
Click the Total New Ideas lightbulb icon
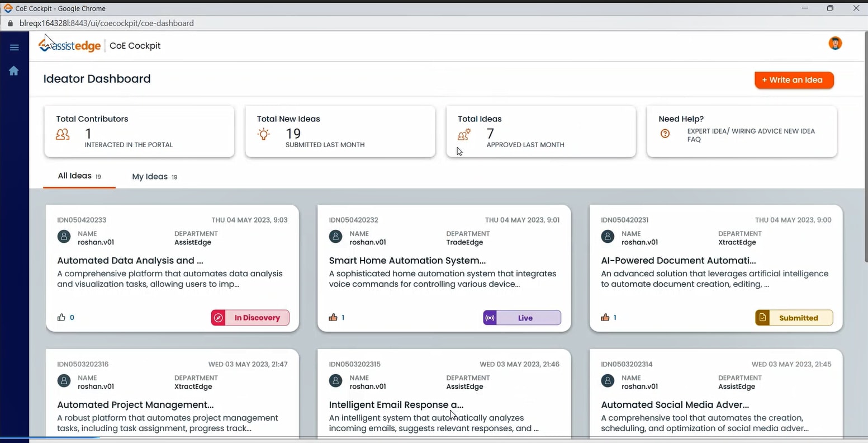point(264,134)
